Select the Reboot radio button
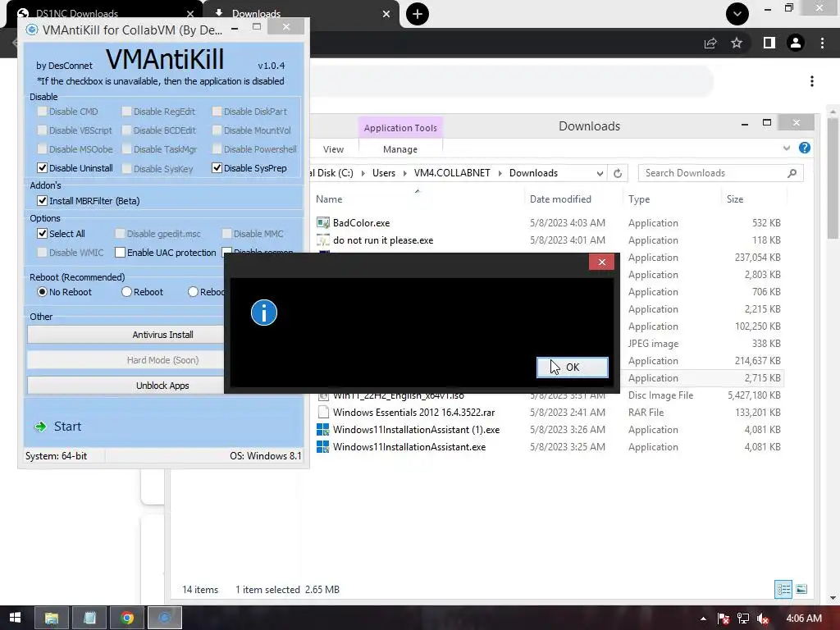840x630 pixels. click(x=126, y=292)
